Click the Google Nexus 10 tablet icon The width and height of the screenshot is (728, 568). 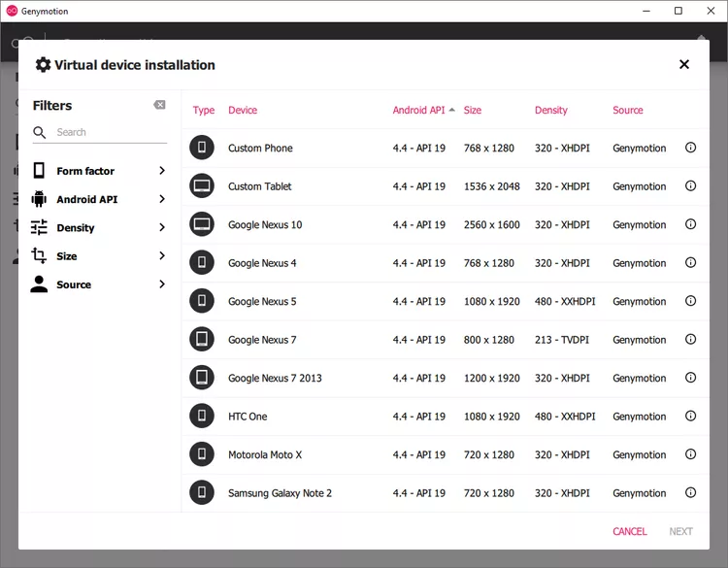coord(202,224)
